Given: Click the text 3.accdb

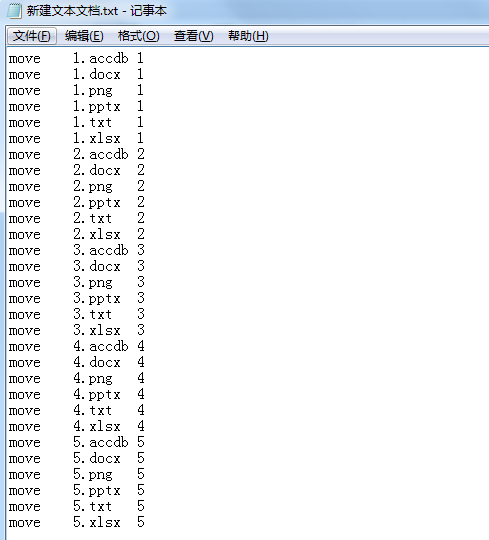Looking at the screenshot, I should (x=101, y=250).
